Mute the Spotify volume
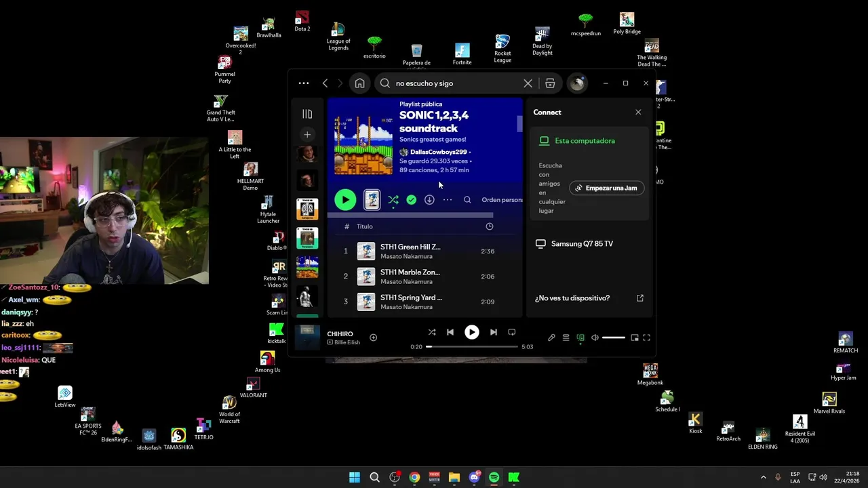This screenshot has height=488, width=868. pos(595,338)
